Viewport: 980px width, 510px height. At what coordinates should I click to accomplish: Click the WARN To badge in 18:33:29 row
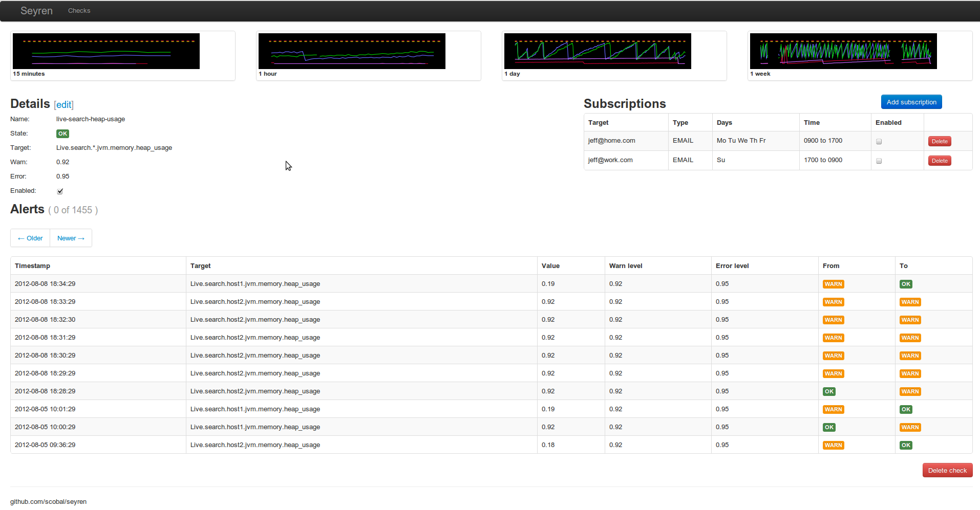[910, 302]
